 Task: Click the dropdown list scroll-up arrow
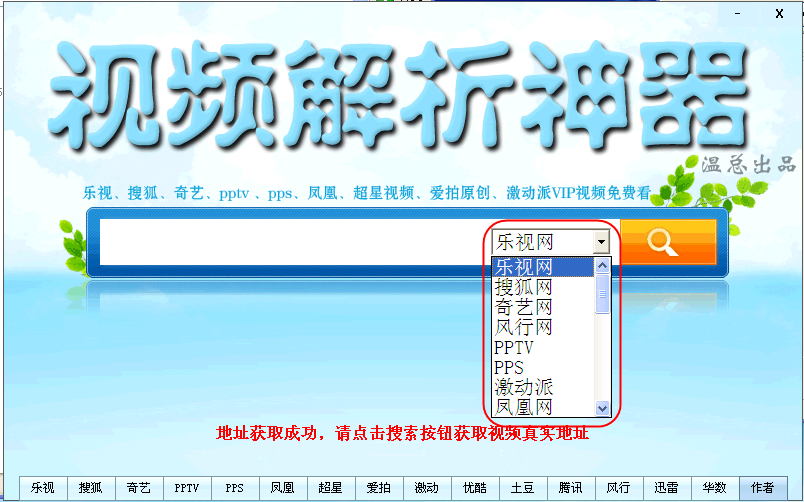click(x=602, y=266)
